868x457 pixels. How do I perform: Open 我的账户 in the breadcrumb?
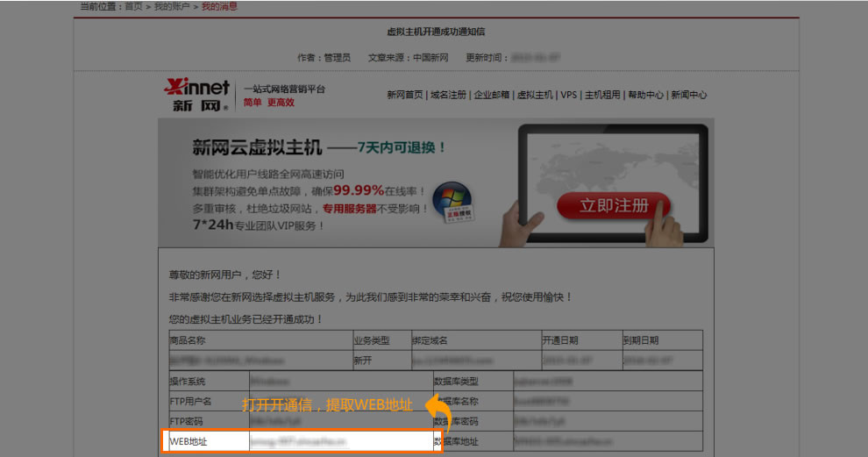(172, 7)
